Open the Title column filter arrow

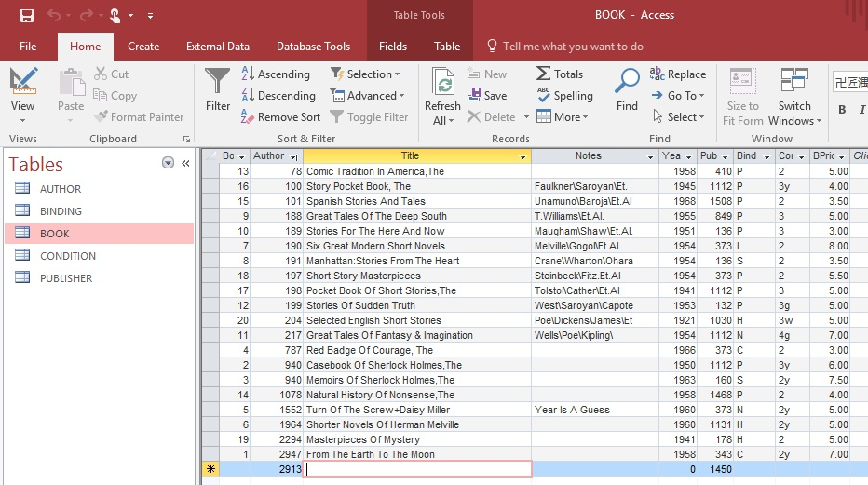point(522,157)
